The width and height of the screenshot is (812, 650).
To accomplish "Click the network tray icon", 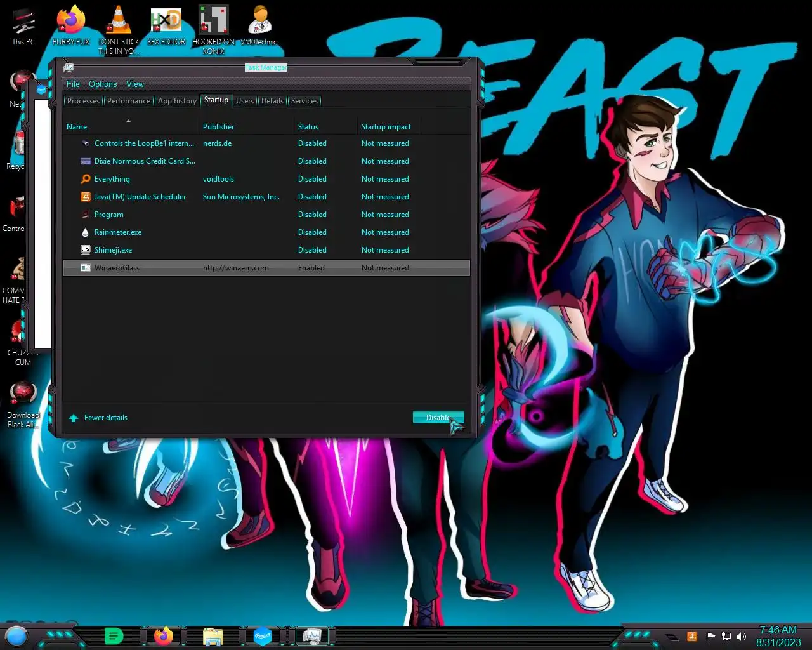I will [726, 636].
